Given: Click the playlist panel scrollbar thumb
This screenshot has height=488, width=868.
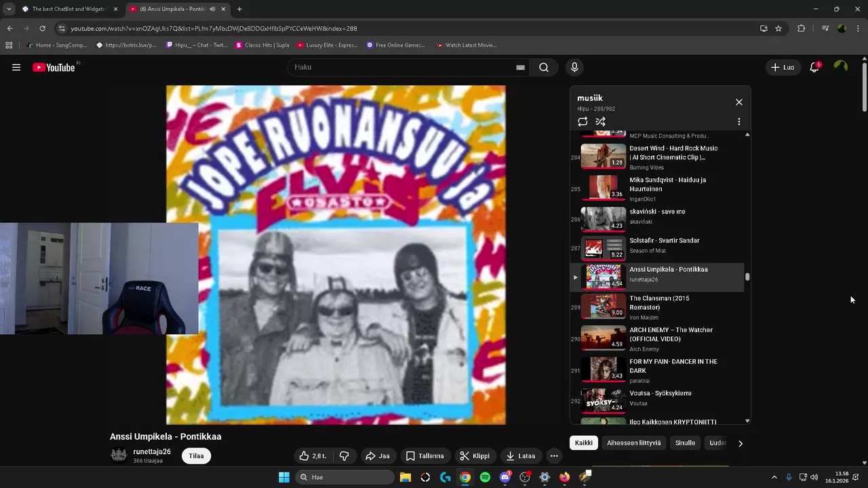Looking at the screenshot, I should click(747, 277).
